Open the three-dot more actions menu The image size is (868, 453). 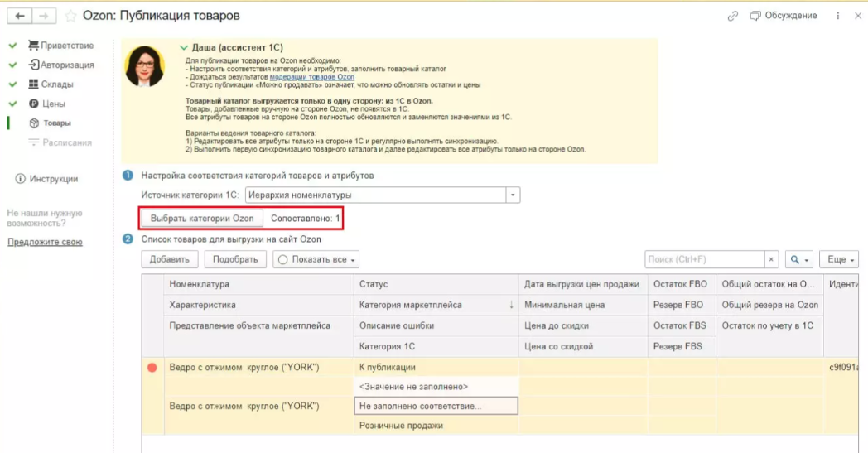[x=838, y=16]
